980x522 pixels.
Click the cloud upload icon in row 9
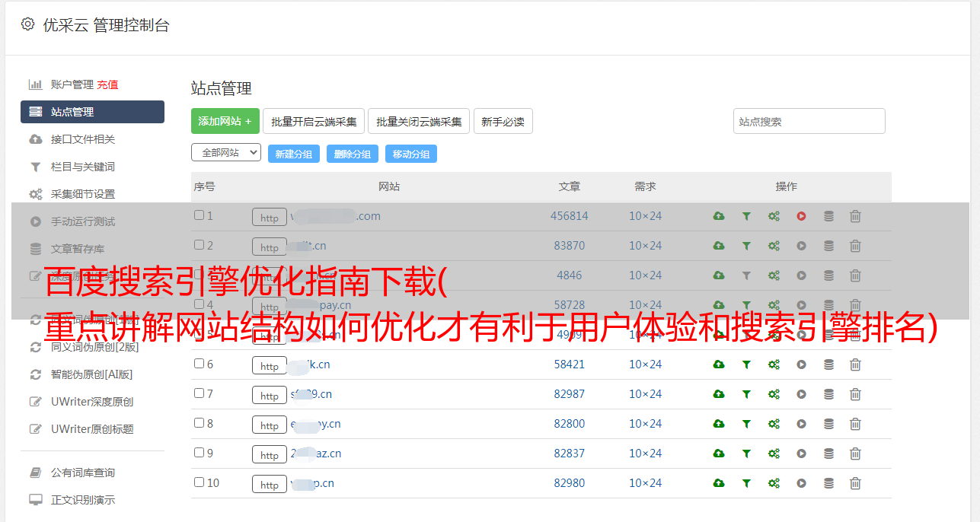click(x=719, y=454)
